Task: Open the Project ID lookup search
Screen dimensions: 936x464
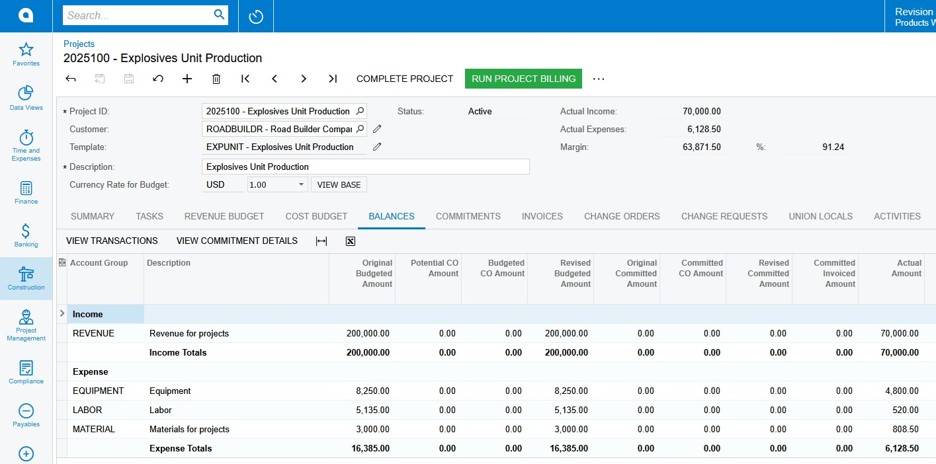Action: coord(360,111)
